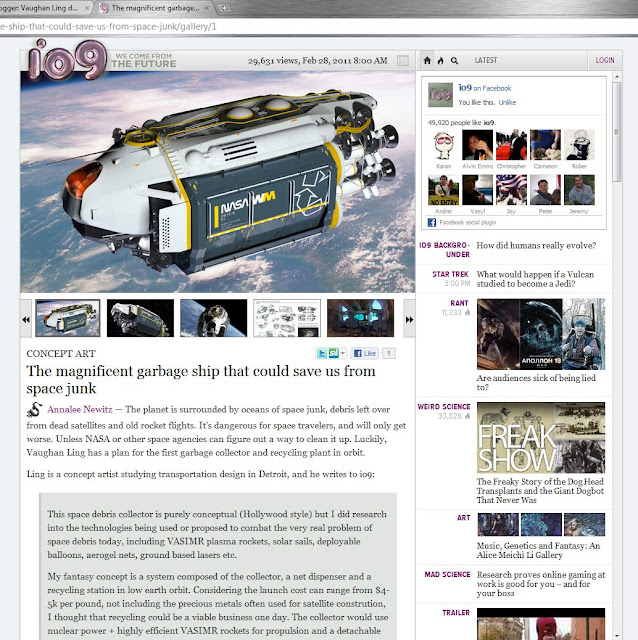
Task: Open the TRAILER category label
Action: 456,612
